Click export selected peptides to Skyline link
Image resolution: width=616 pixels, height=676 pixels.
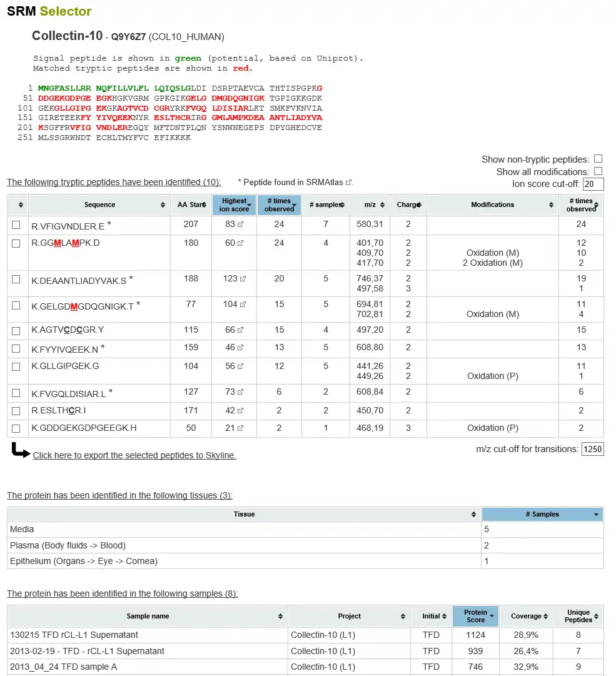(x=134, y=456)
